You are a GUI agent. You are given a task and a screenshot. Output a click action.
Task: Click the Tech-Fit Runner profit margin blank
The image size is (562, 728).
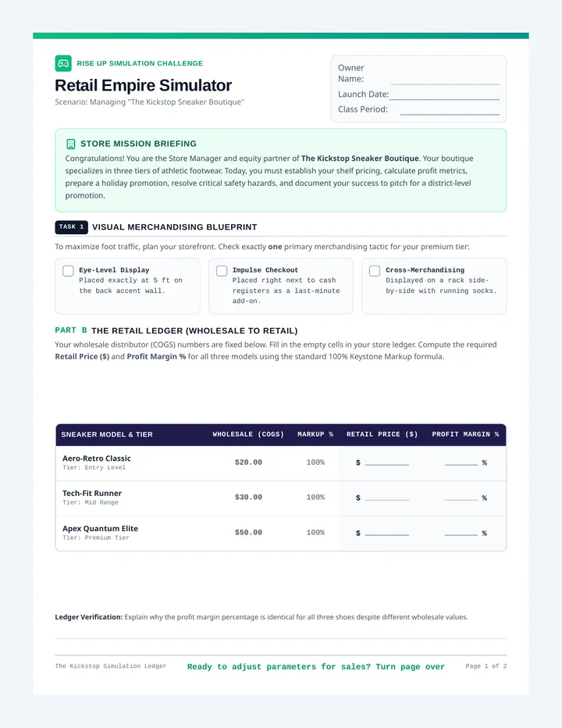461,498
